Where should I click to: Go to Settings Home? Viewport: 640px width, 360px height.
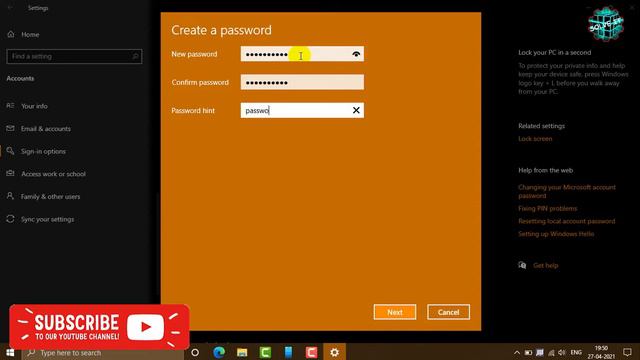coord(30,35)
